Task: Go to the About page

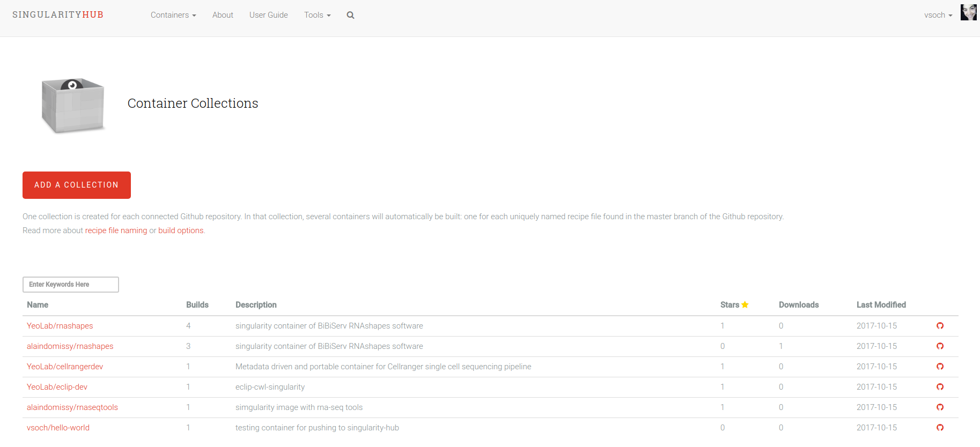Action: click(223, 15)
